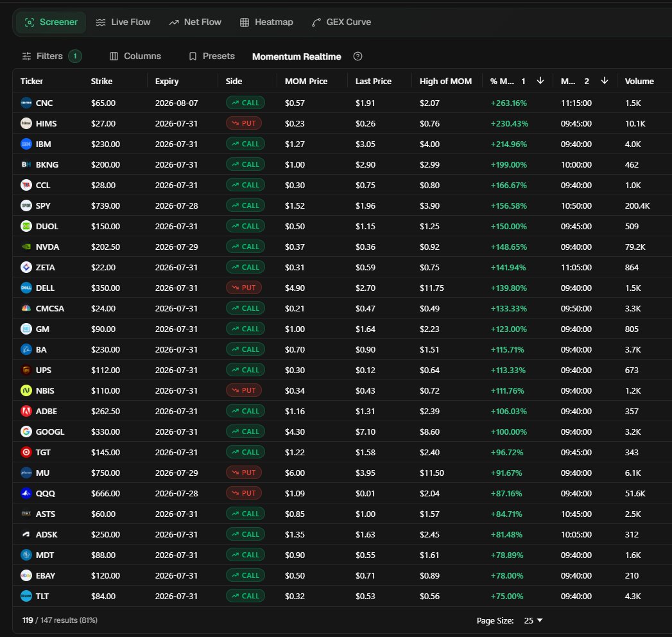Click the Ticker column header
This screenshot has height=637, width=672.
pos(31,81)
